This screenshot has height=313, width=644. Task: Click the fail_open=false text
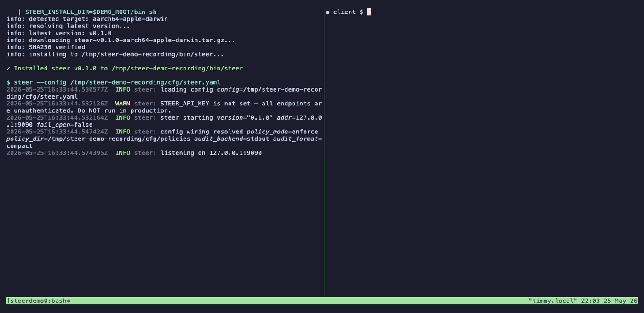coord(64,125)
